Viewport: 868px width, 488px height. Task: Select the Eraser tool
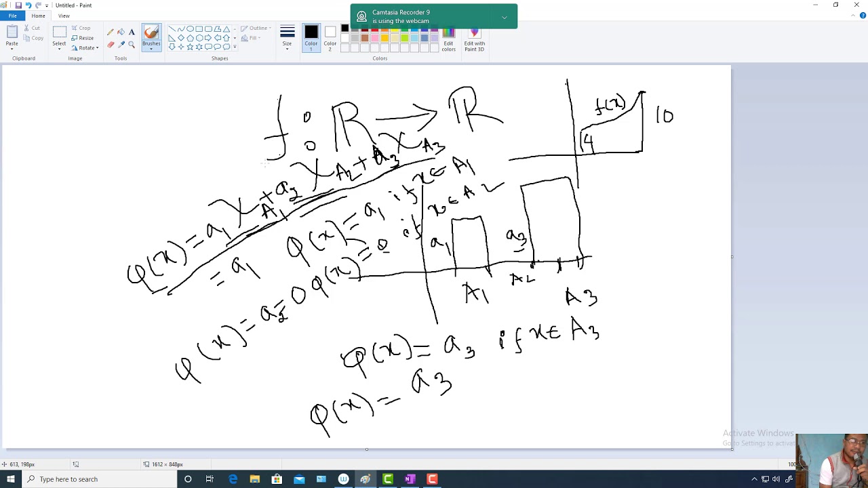click(110, 45)
